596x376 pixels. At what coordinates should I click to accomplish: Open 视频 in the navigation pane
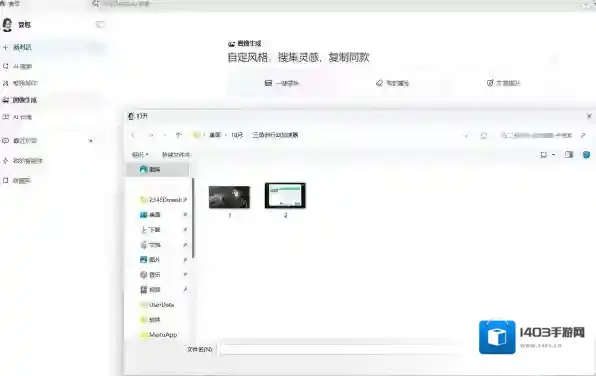click(x=150, y=290)
